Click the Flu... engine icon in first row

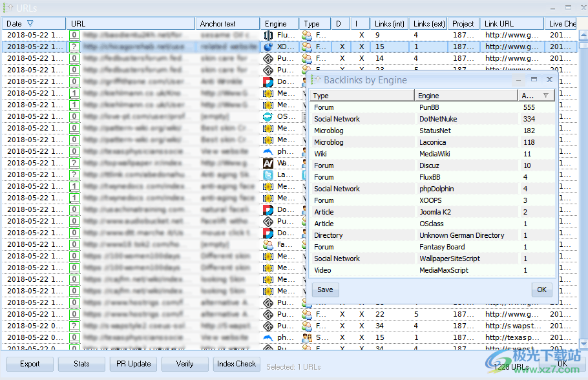point(268,36)
